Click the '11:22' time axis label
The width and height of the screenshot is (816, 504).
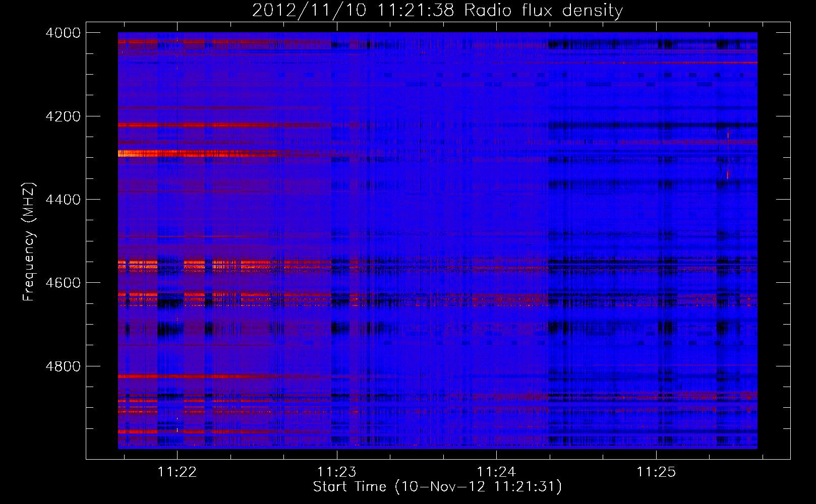(x=177, y=472)
